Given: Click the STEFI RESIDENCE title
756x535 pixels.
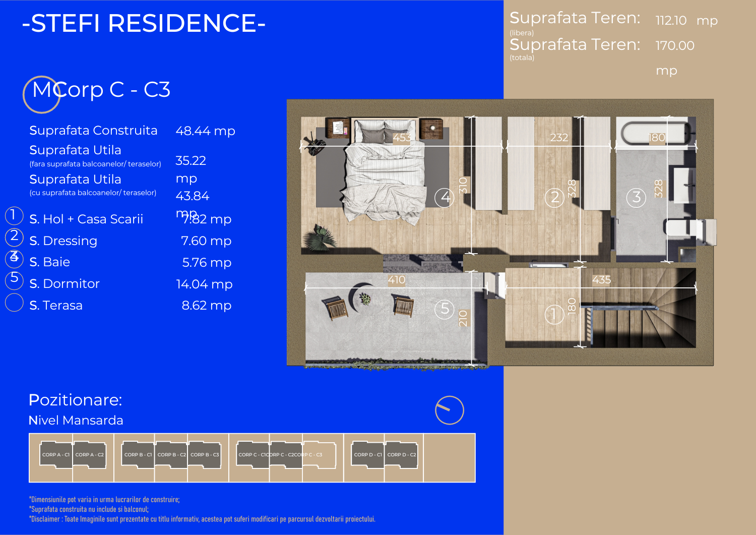Looking at the screenshot, I should tap(144, 23).
